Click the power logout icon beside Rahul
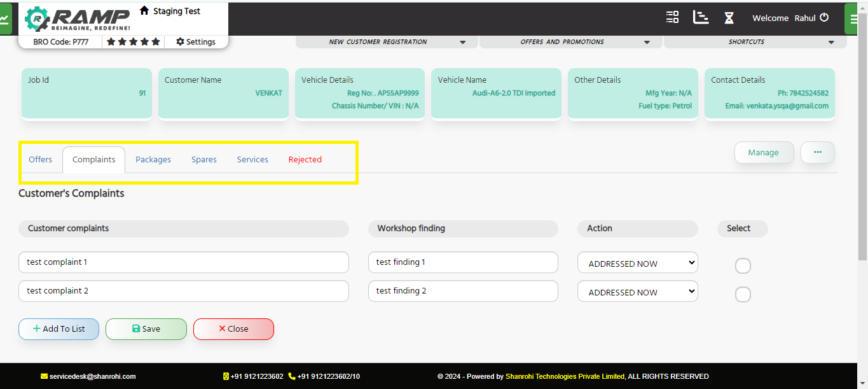Screen dimensions: 868x389 click(x=825, y=18)
